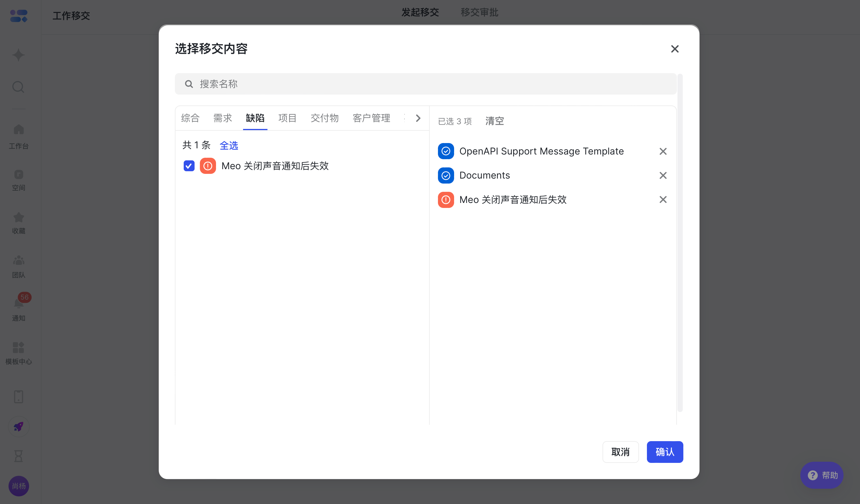Click the Documents text in selected list
Image resolution: width=860 pixels, height=504 pixels.
pyautogui.click(x=485, y=175)
